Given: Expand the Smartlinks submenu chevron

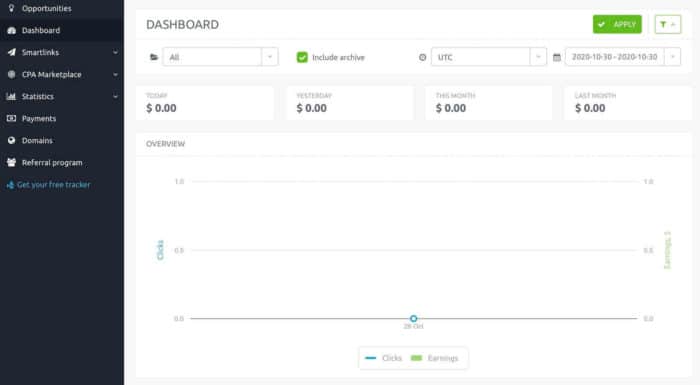Looking at the screenshot, I should coord(116,52).
